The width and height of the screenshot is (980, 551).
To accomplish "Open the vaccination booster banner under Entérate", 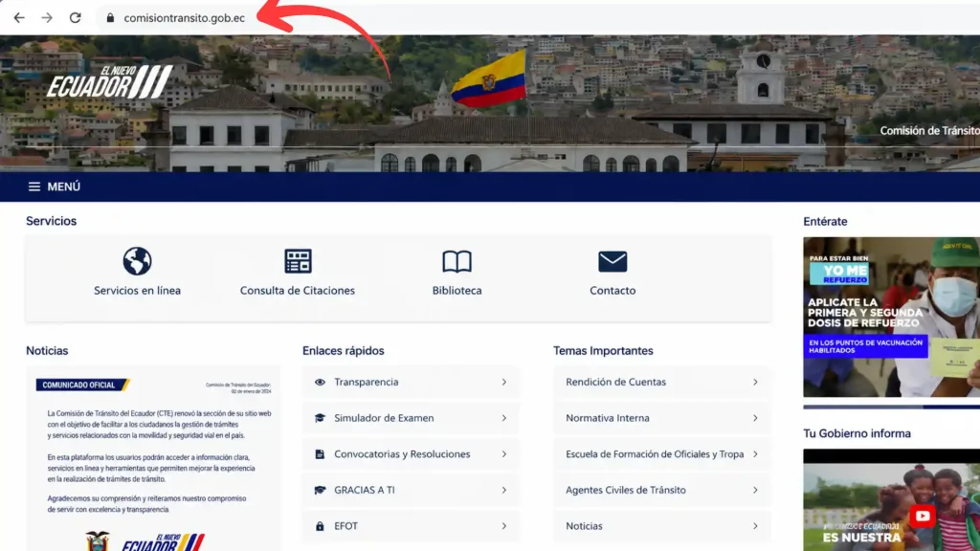I will [891, 317].
